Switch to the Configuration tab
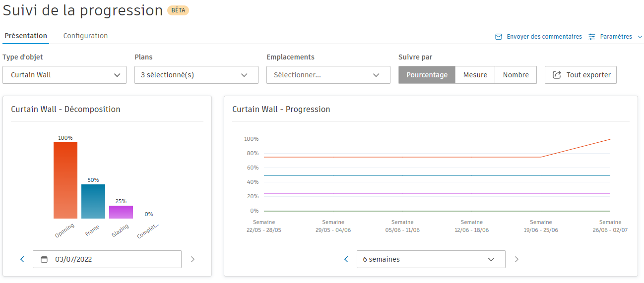This screenshot has width=644, height=283. pos(85,36)
